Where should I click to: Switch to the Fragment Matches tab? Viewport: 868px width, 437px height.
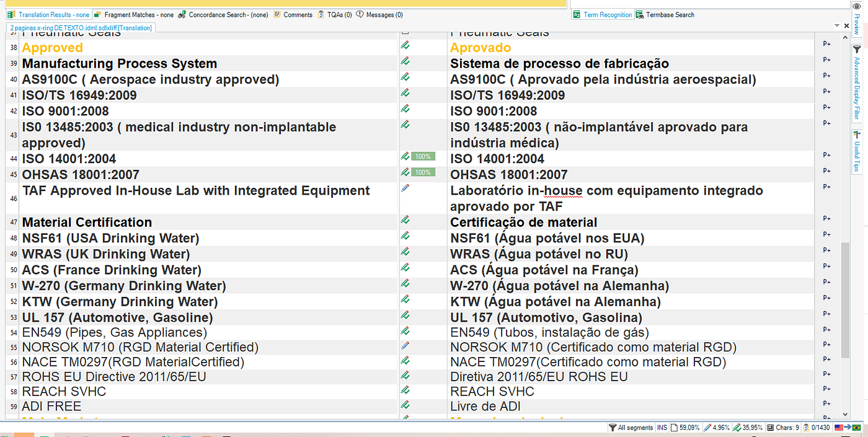point(133,15)
